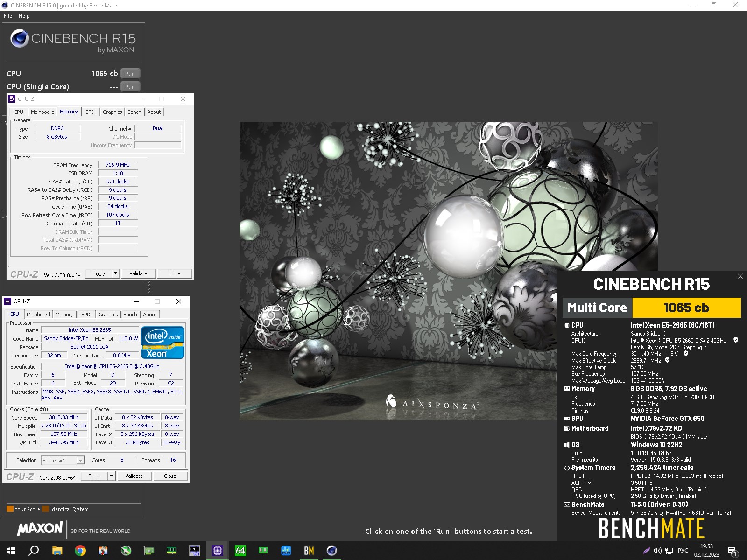Click Validate in lower CPU-Z window
This screenshot has width=747, height=560.
coord(134,476)
